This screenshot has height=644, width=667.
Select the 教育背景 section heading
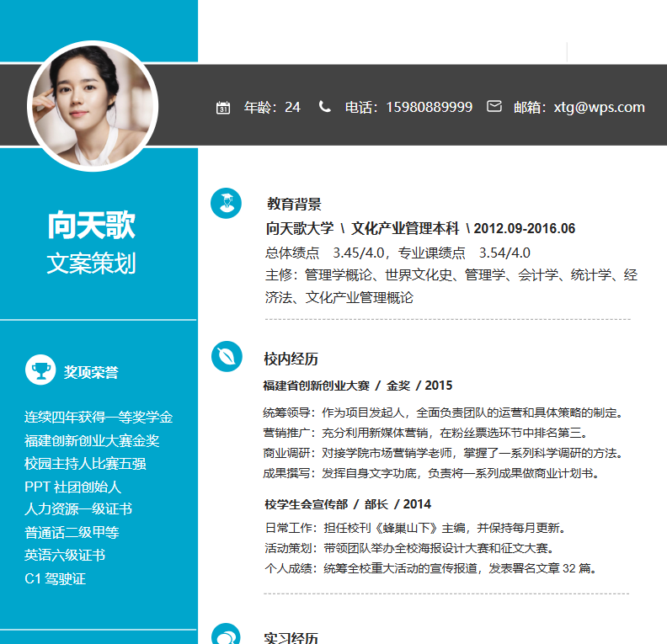pos(294,204)
